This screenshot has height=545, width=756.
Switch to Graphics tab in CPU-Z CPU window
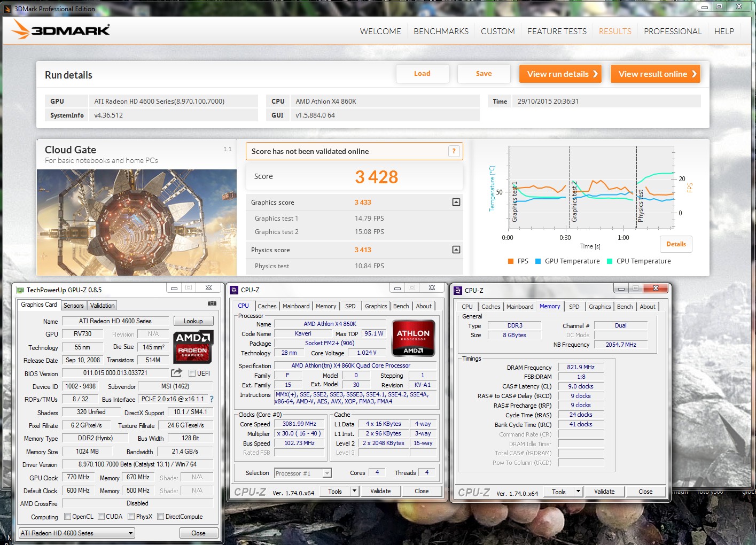[376, 306]
